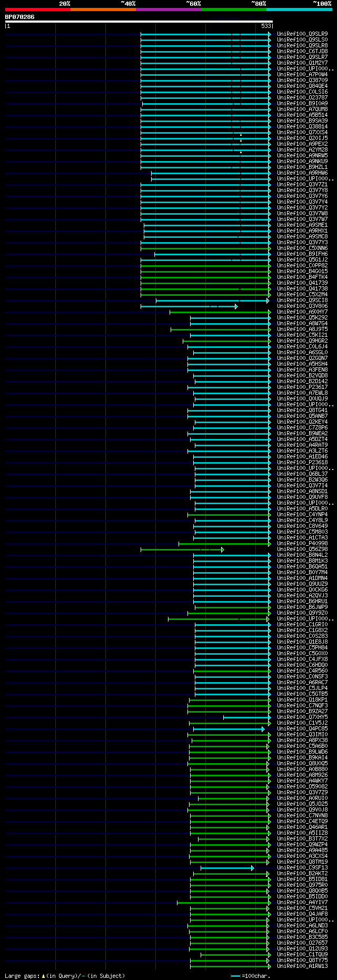Click UniRef100_A1RW13 subject name
Screen dimensions: 337x980
point(302,966)
